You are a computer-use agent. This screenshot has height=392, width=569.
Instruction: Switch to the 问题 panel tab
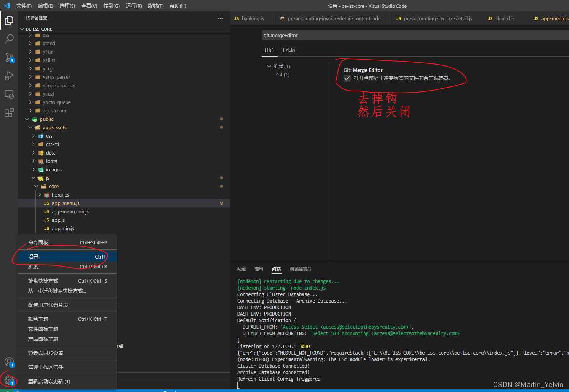tap(241, 269)
